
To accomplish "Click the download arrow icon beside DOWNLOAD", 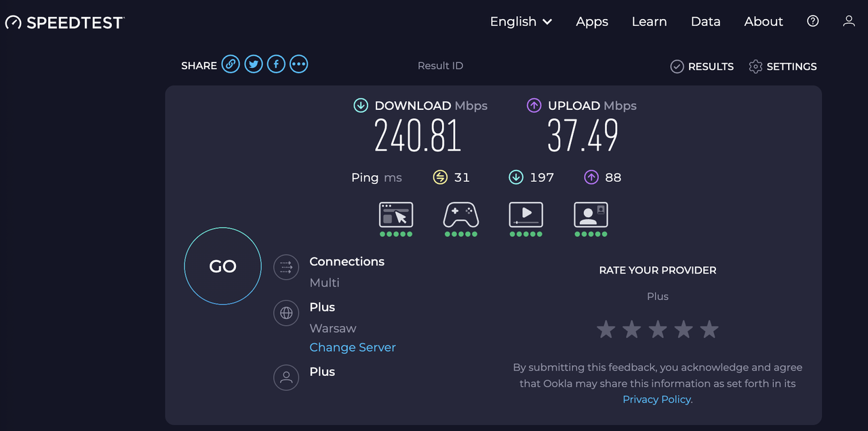I will pos(361,105).
